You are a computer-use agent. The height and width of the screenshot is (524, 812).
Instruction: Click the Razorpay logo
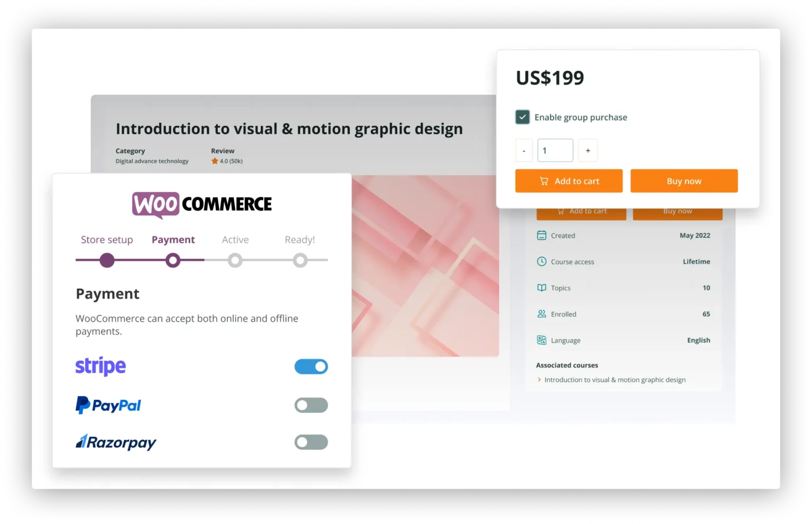116,442
